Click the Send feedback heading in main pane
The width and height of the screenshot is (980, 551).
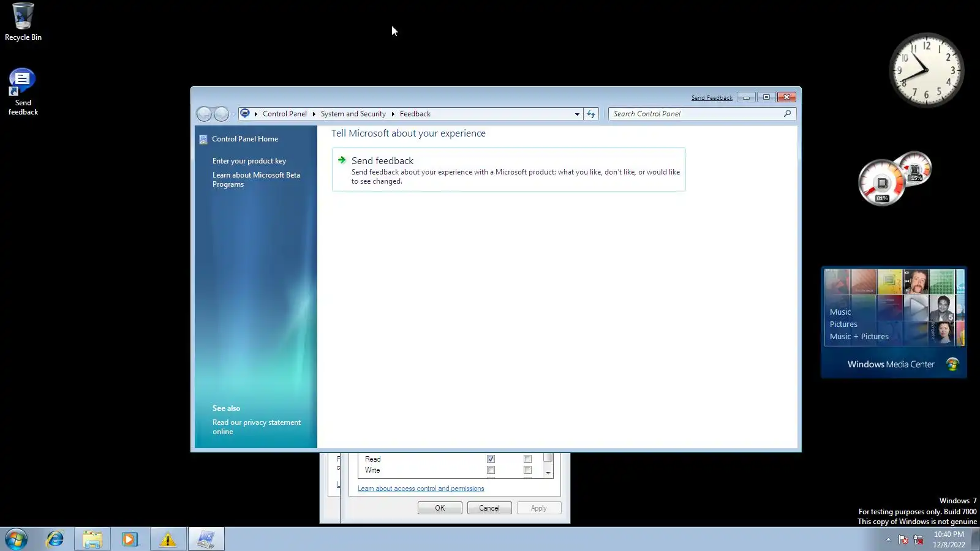[382, 160]
